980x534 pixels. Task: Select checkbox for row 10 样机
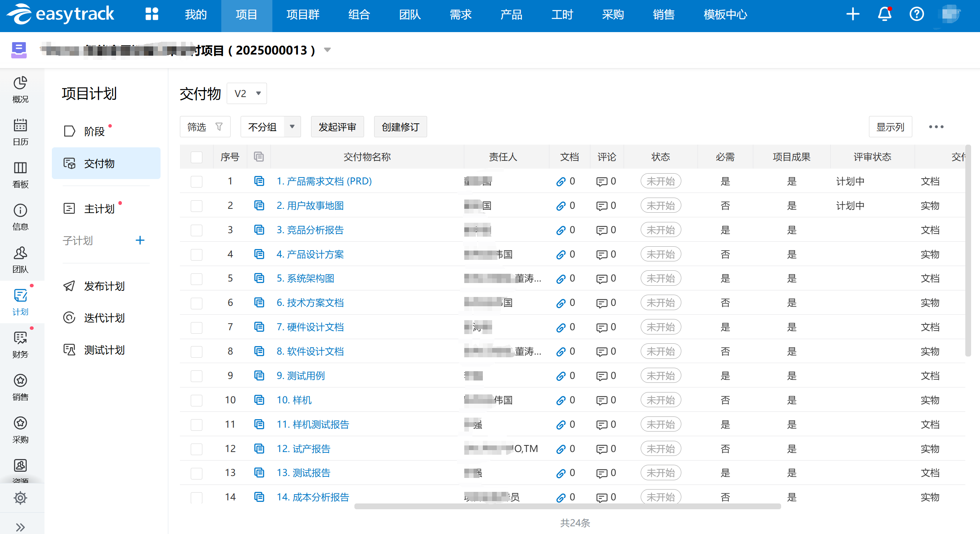pos(197,400)
